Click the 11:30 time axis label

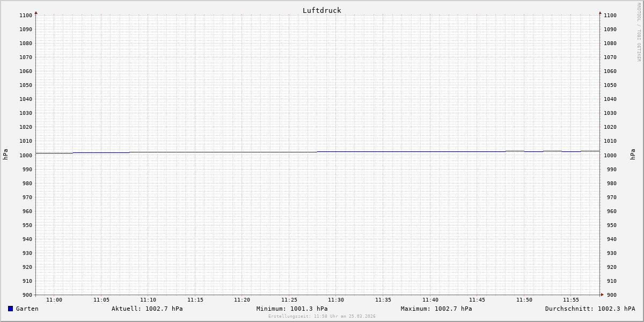pos(336,300)
